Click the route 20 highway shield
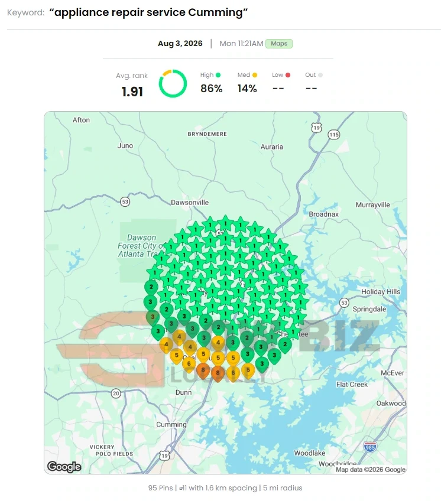The width and height of the screenshot is (441, 504). pyautogui.click(x=116, y=393)
